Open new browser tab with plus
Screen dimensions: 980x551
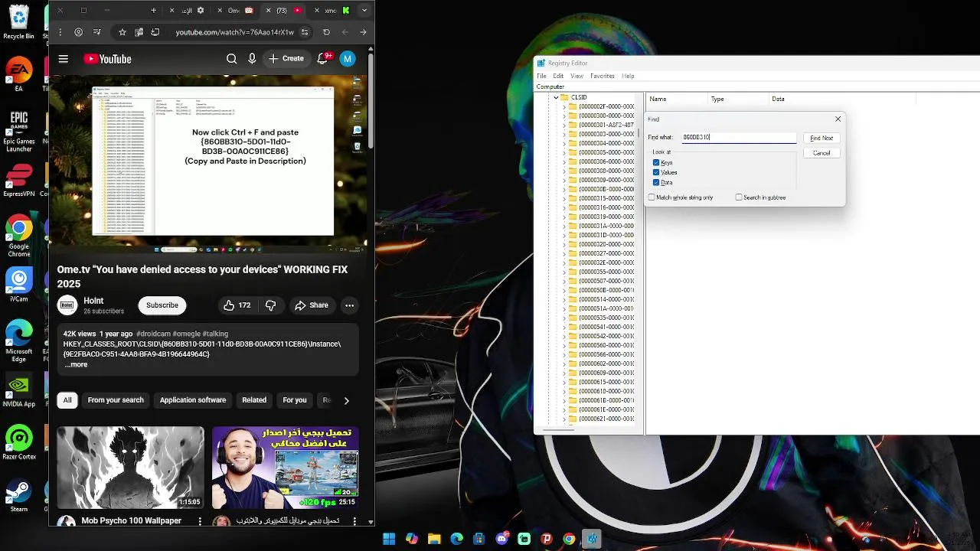(153, 11)
